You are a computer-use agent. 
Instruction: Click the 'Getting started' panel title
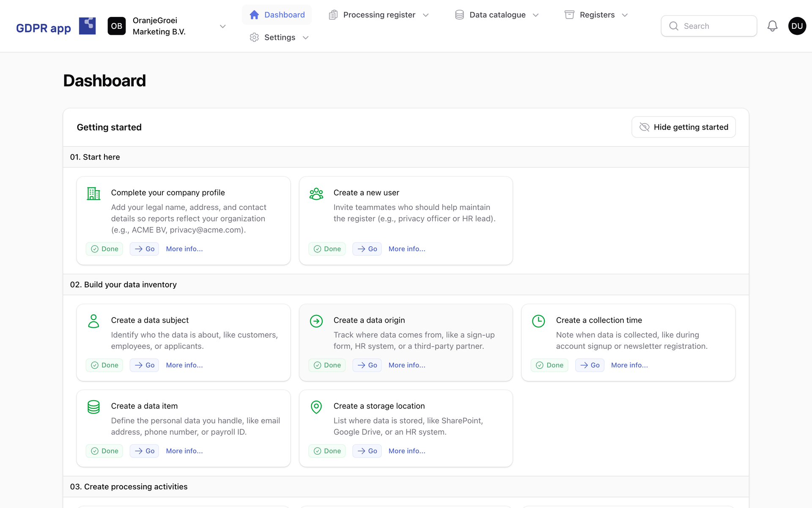pyautogui.click(x=109, y=127)
